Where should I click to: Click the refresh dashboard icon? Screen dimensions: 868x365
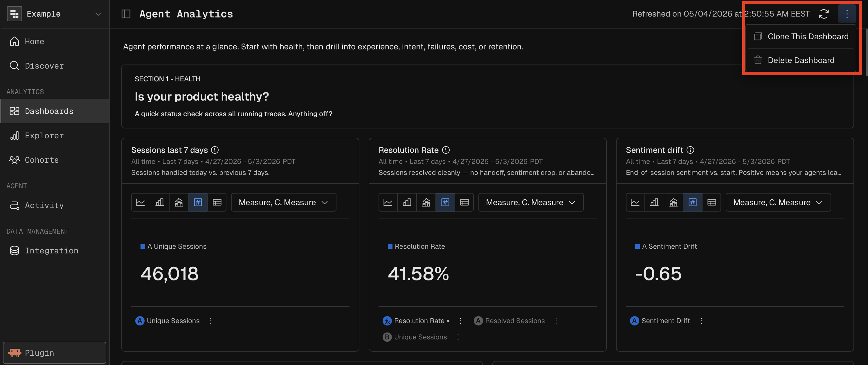coord(824,14)
